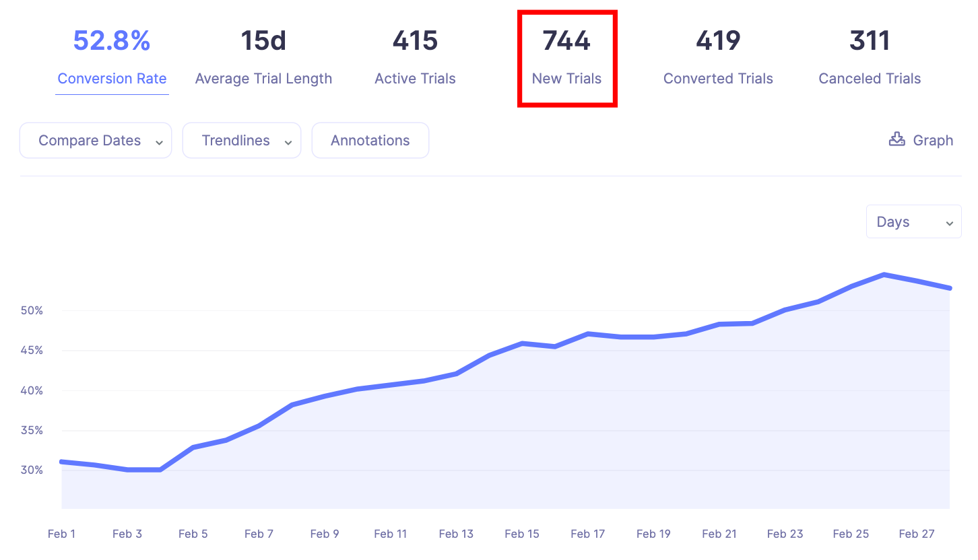Click the Graph download icon
Viewport: 978px width, 560px height.
click(896, 139)
